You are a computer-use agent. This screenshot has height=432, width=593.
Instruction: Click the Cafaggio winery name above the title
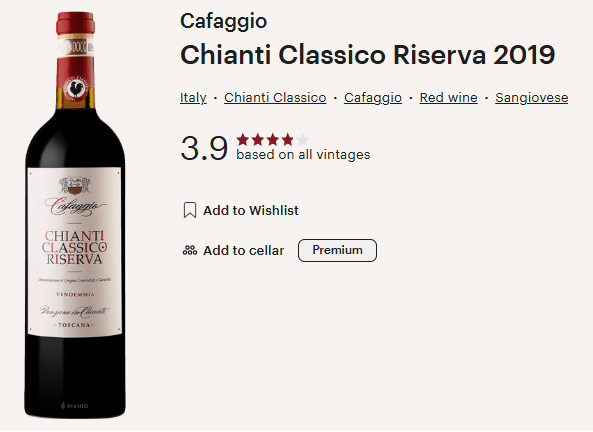pos(224,21)
